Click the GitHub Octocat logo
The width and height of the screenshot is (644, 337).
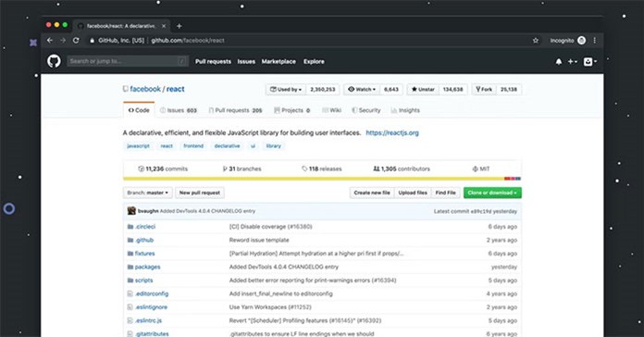[54, 61]
